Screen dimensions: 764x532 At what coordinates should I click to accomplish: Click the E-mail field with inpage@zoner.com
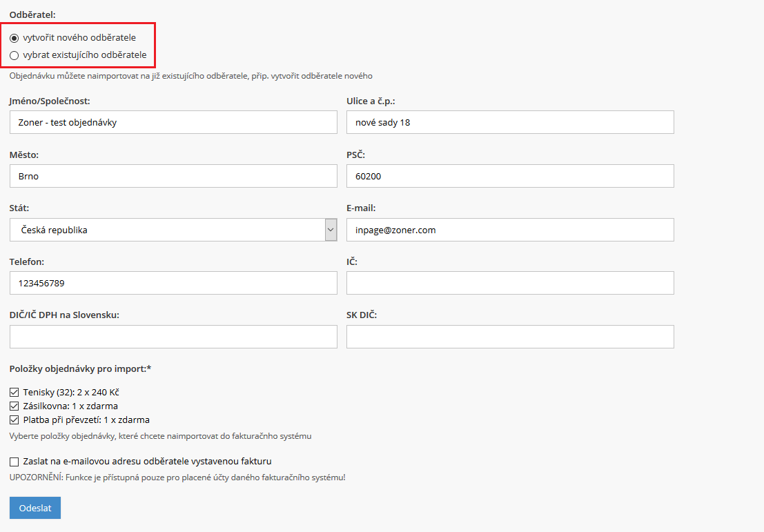[x=509, y=230]
